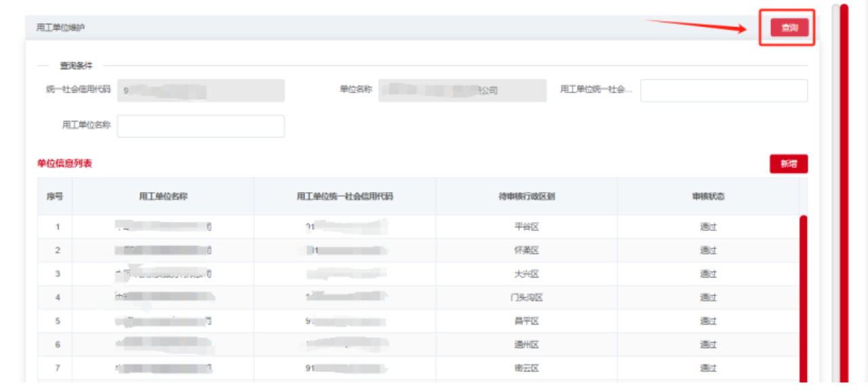
Task: Select the 大兴区 cell in row 3
Action: (526, 274)
